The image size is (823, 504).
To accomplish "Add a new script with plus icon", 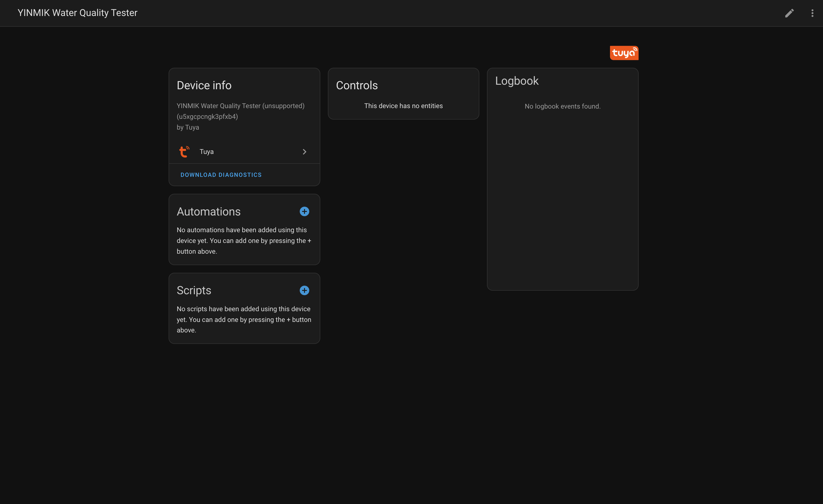I will pos(304,290).
